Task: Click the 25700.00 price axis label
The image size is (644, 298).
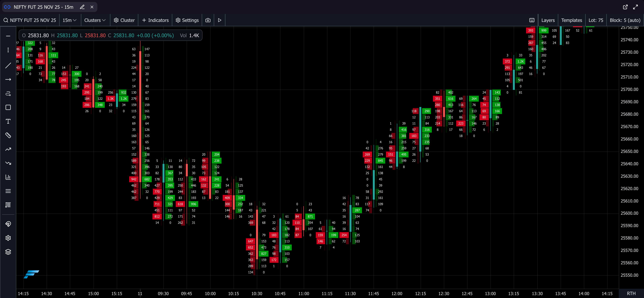Action: point(629,90)
